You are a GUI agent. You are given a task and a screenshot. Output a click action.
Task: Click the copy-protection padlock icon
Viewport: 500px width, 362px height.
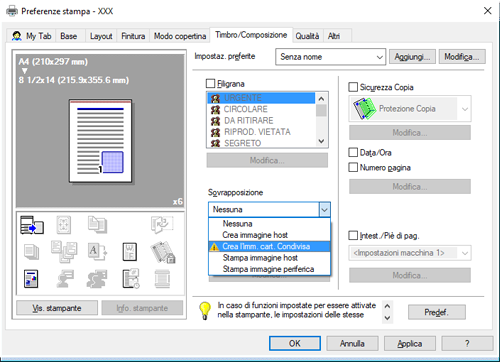(x=163, y=252)
